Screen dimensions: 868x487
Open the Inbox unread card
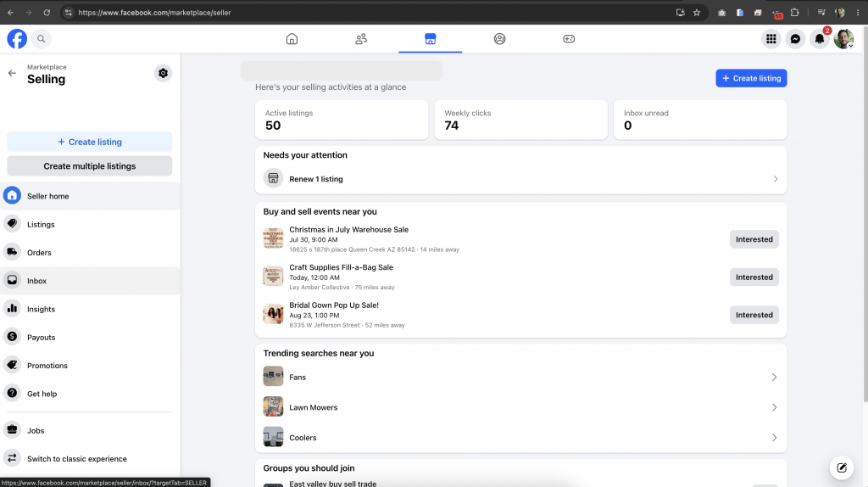(700, 120)
